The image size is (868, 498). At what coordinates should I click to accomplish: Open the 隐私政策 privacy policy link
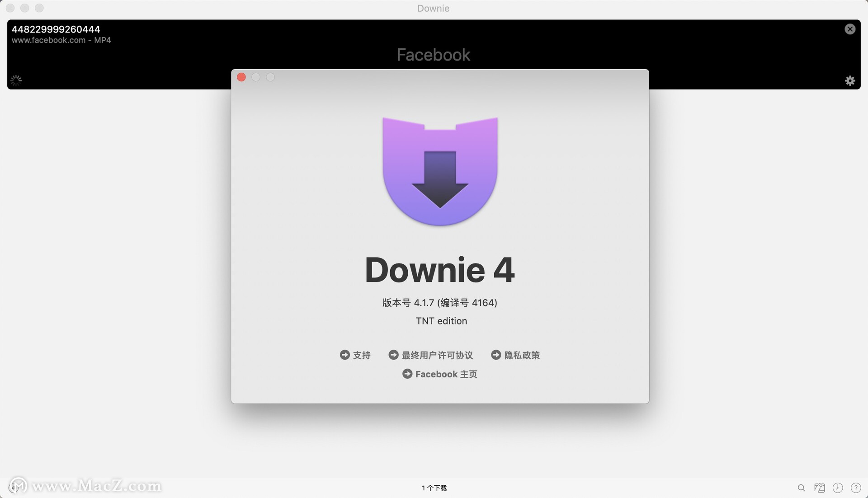522,355
